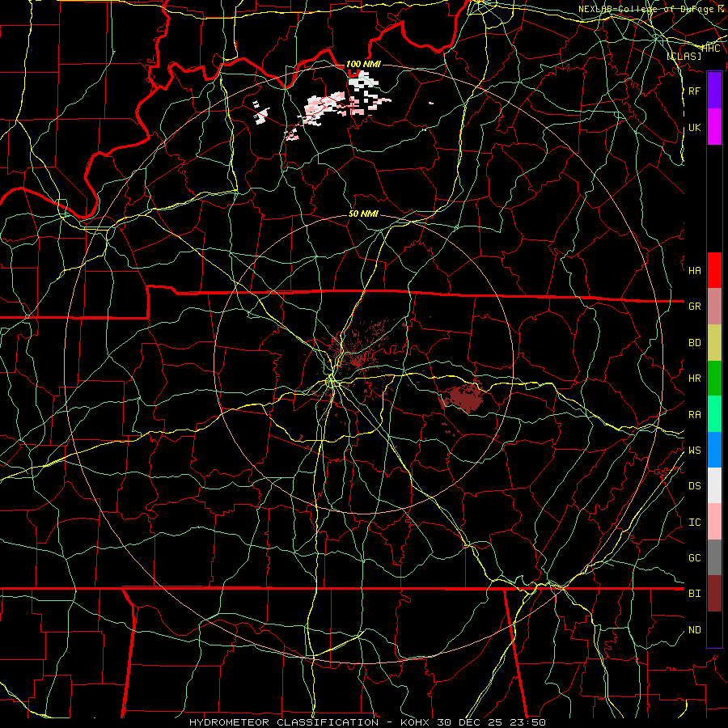Click the purple RF color swatch

(714, 91)
